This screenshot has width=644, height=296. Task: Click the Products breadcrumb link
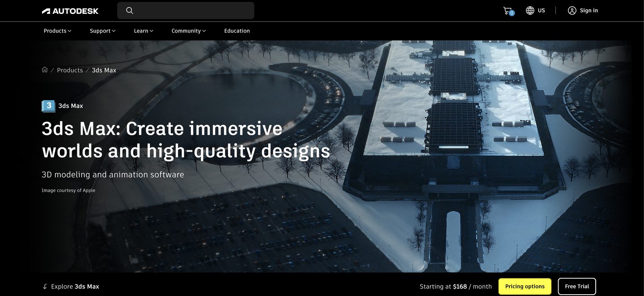70,70
